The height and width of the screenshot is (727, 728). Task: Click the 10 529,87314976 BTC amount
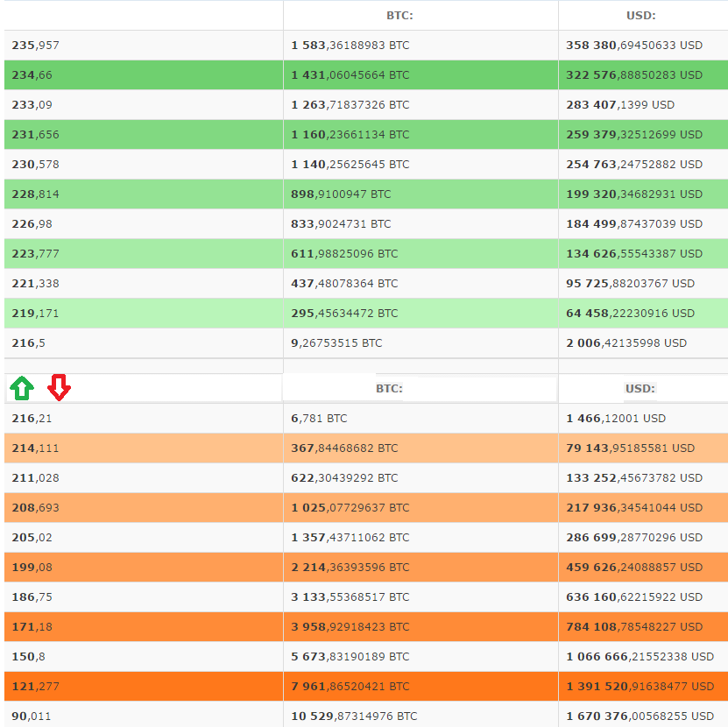[354, 716]
